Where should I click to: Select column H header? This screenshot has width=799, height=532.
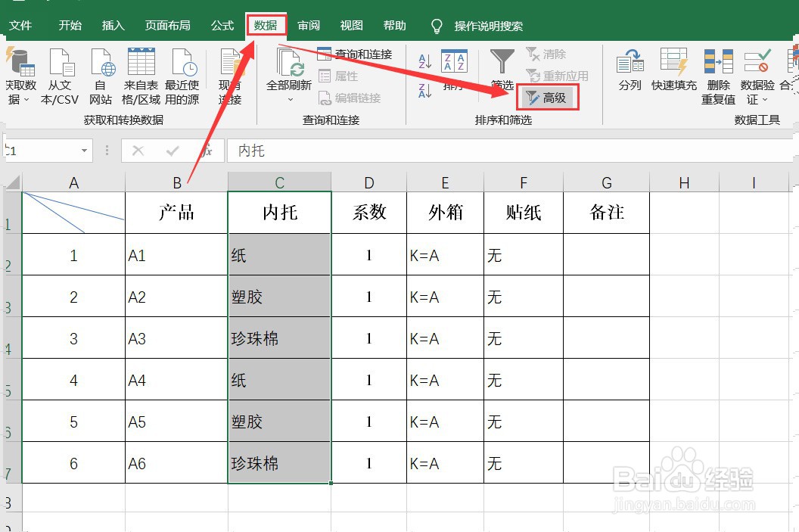[684, 182]
